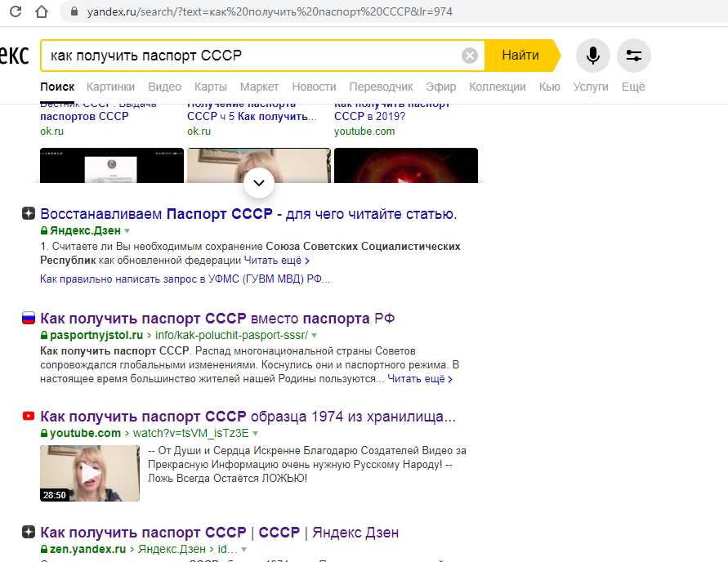
Task: Click the YouTube favicon beside 'образца 1974' result
Action: [x=29, y=416]
